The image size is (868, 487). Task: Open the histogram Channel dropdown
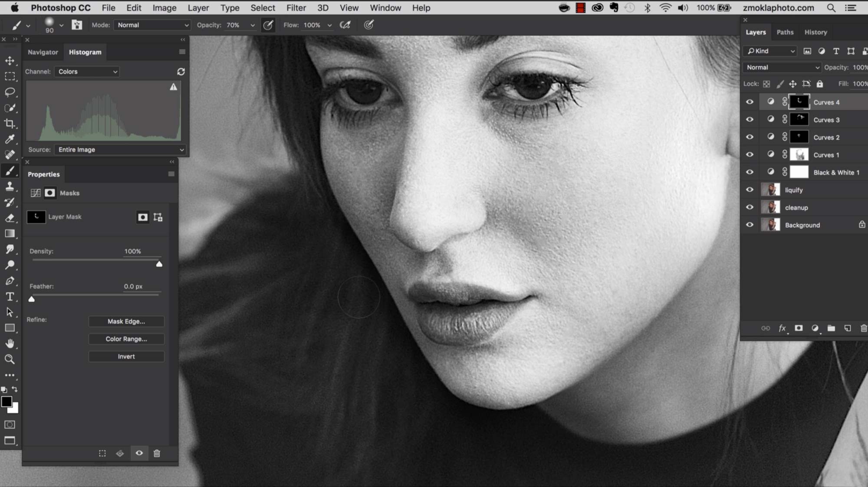point(87,72)
